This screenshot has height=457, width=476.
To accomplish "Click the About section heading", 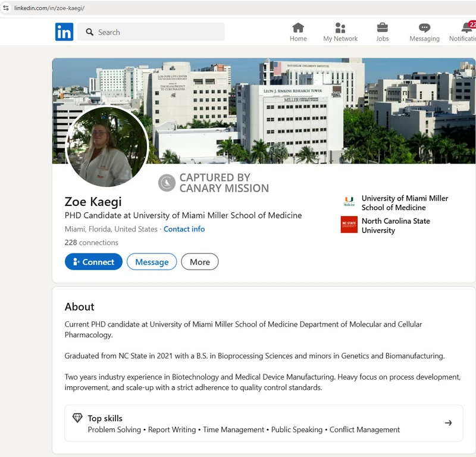I will pyautogui.click(x=80, y=306).
